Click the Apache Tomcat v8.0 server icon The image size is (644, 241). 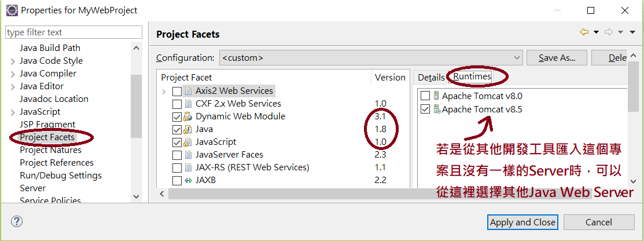[436, 96]
